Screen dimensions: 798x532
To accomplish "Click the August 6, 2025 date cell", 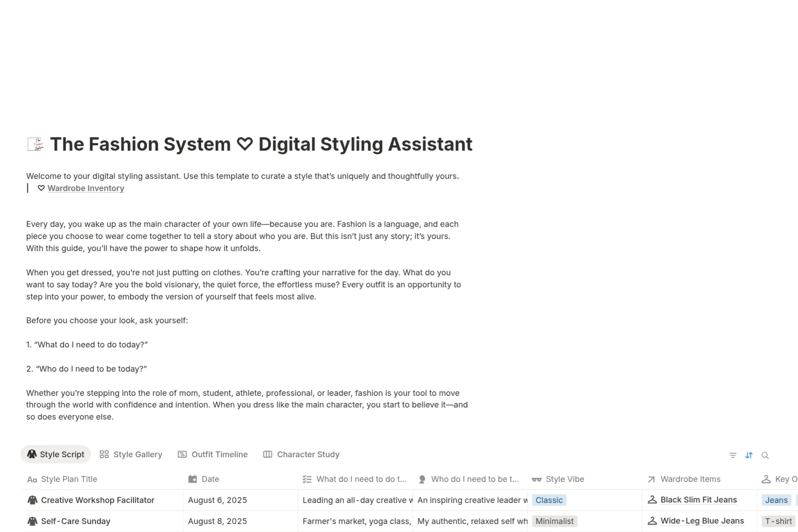I will pyautogui.click(x=217, y=500).
